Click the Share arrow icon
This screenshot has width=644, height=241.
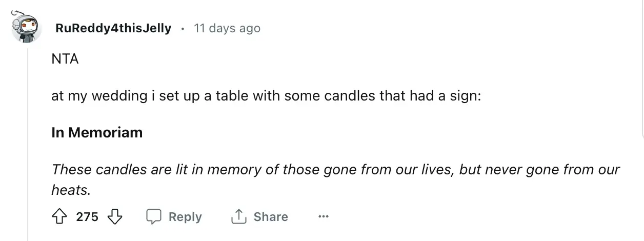(x=239, y=217)
